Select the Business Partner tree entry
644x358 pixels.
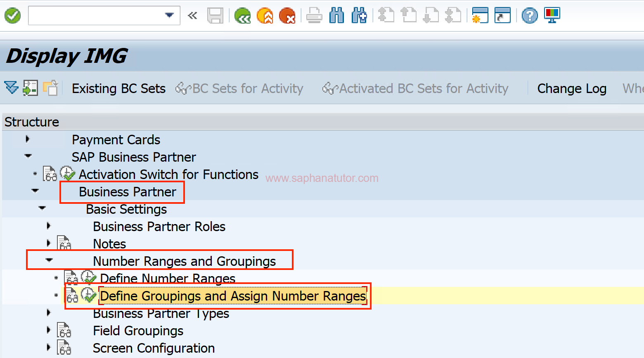[128, 192]
